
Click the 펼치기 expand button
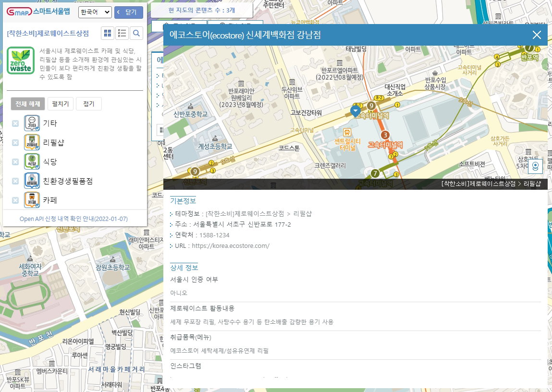(61, 104)
